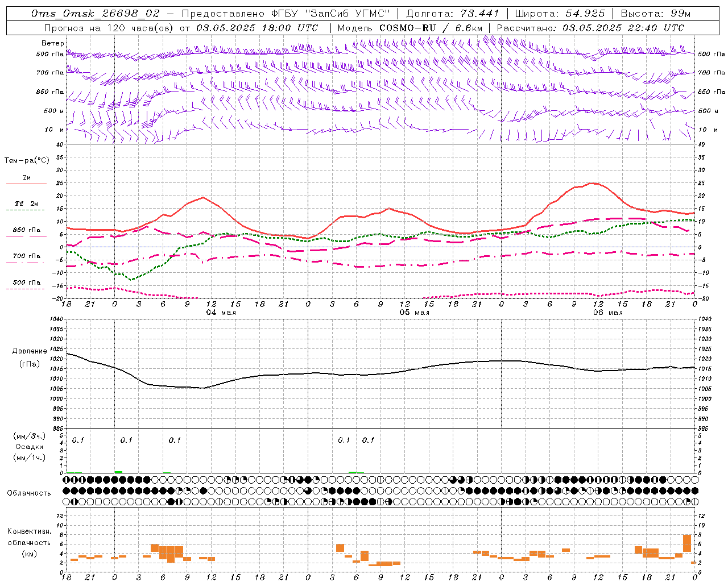Click the 'Долгота: 73.441' longitude value
This screenshot has height=582, width=728.
click(x=453, y=14)
